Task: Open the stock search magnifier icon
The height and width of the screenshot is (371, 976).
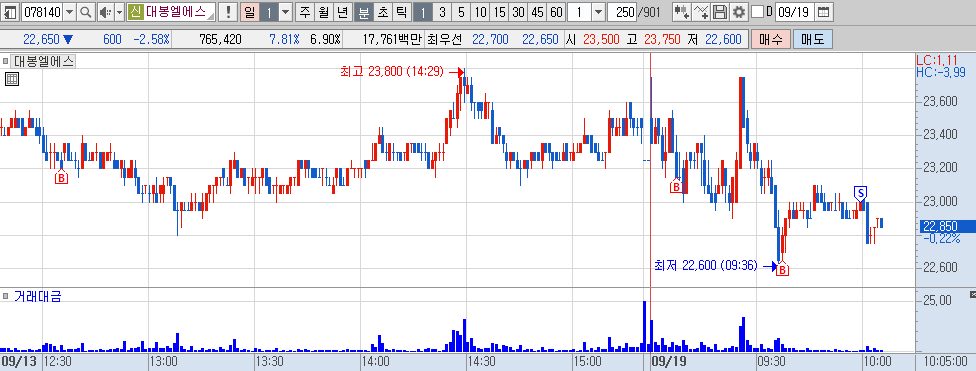Action: (86, 11)
